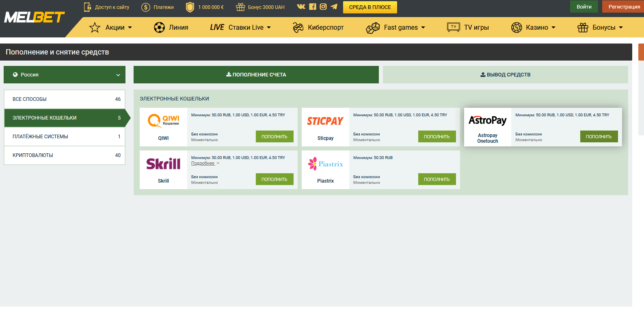Click the ЭЛЕКТРОННЫЕ КОШЕЛЬКИ section heading
Image resolution: width=644 pixels, height=316 pixels.
tap(174, 99)
